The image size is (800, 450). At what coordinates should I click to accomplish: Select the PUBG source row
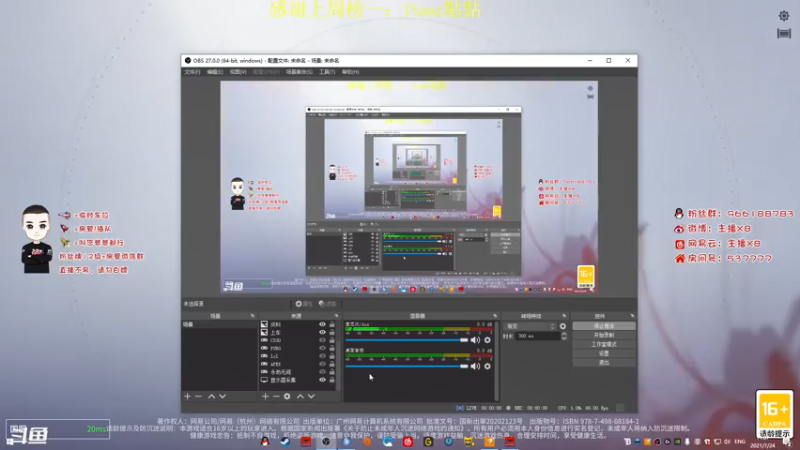[298, 348]
